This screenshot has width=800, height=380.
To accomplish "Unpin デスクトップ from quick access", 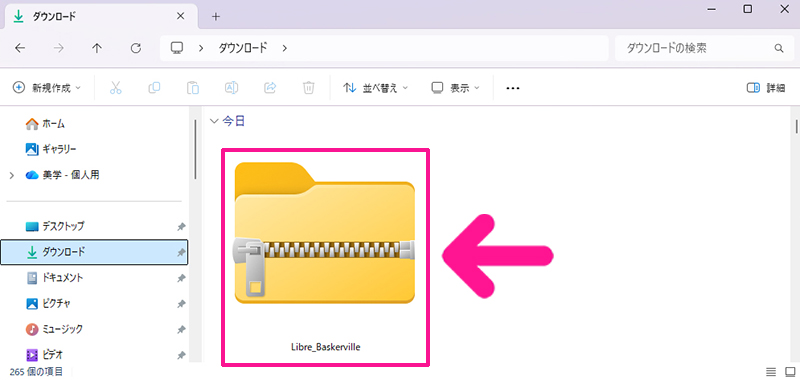I will coord(181,226).
